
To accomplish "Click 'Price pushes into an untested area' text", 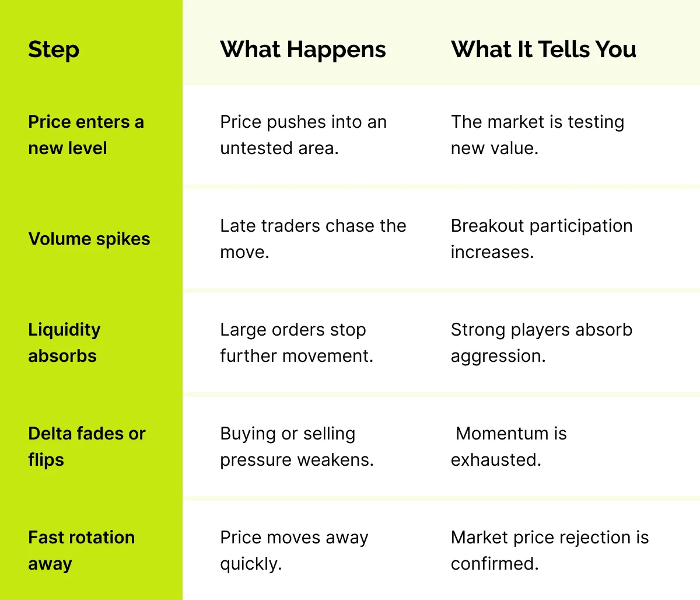I will point(303,135).
